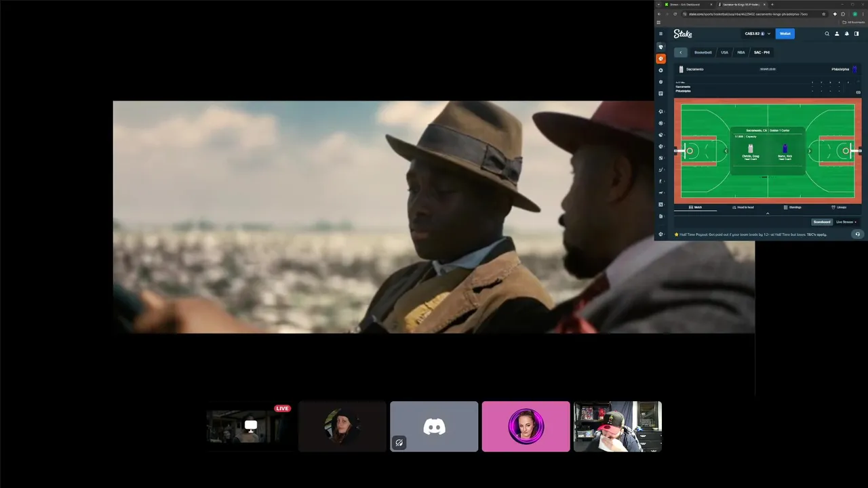Open the Stake user profile icon

coord(837,34)
